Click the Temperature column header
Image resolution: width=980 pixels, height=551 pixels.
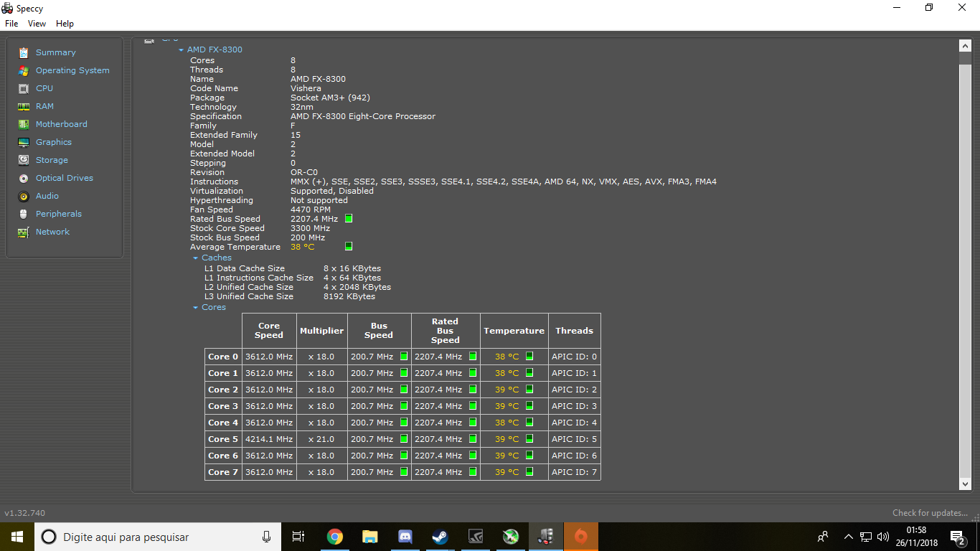tap(514, 331)
